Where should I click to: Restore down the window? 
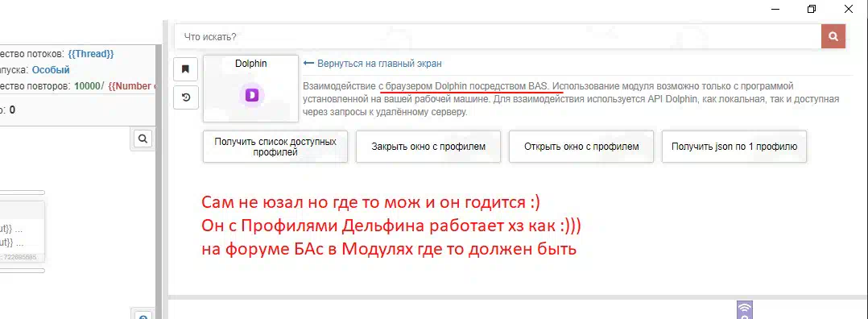pos(812,9)
